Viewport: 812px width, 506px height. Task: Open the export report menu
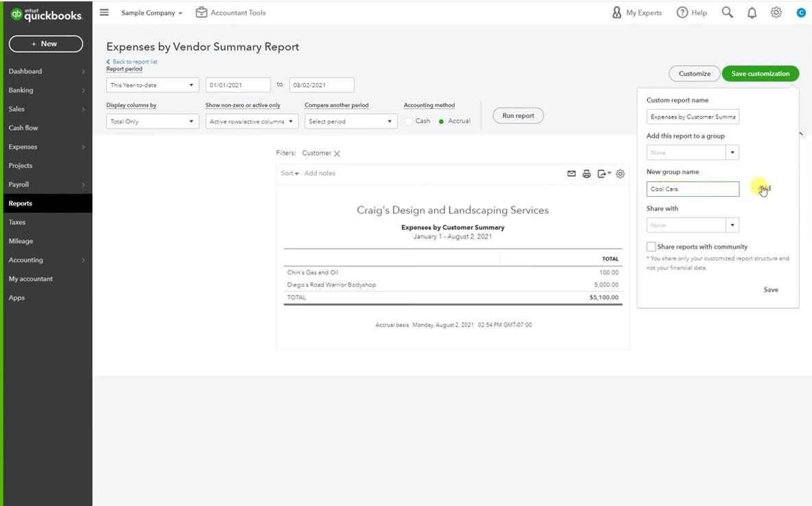tap(604, 173)
